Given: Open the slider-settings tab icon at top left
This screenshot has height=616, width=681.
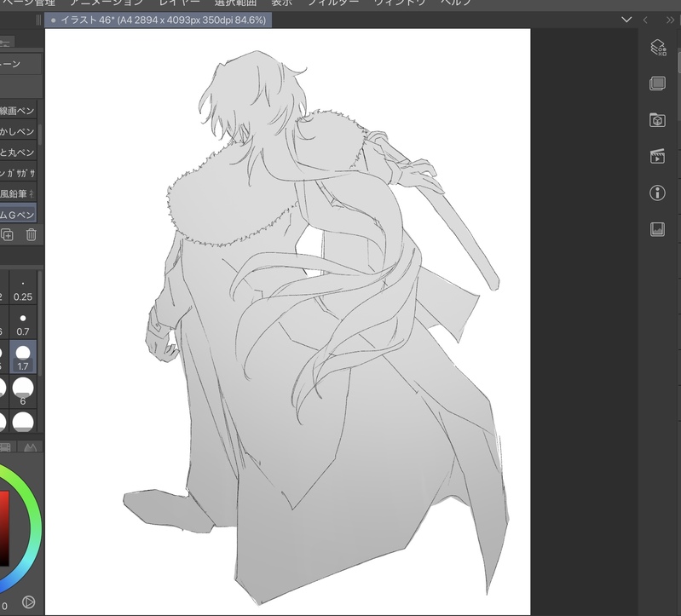Looking at the screenshot, I should tap(5, 43).
